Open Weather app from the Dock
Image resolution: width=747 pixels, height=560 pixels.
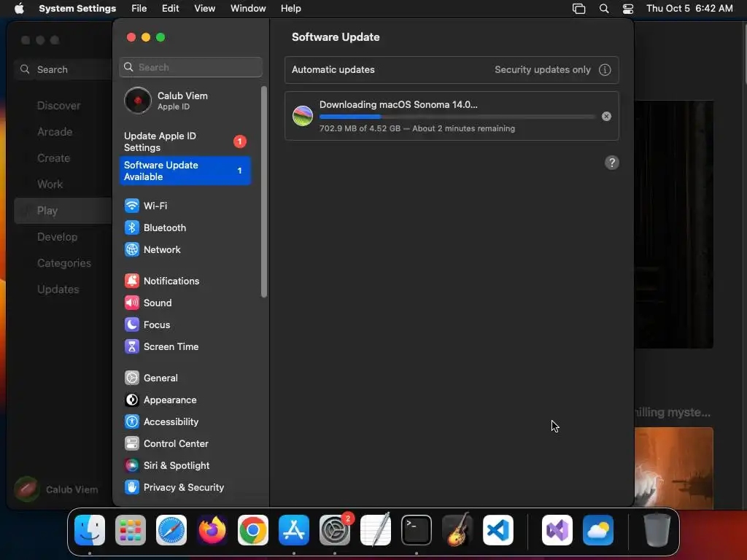[598, 530]
